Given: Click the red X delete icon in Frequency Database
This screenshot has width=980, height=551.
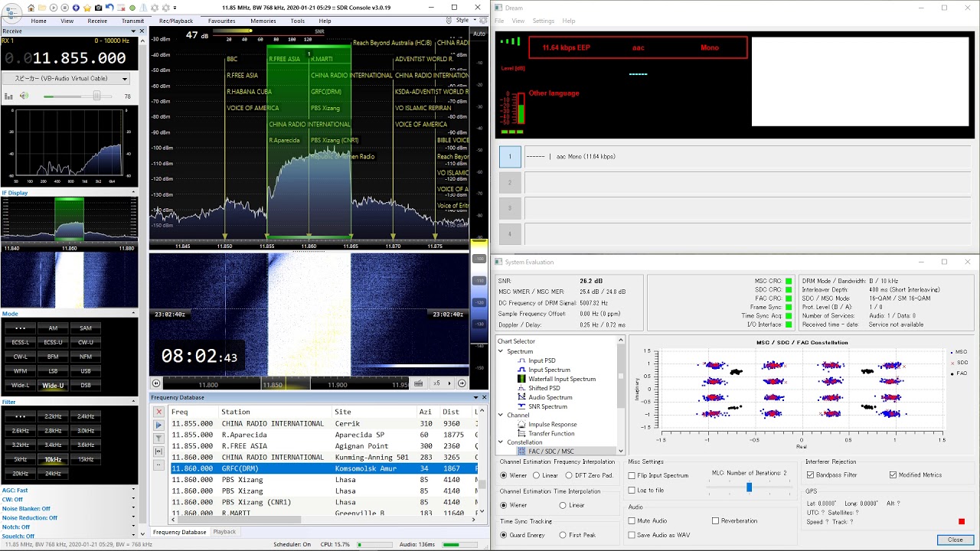Looking at the screenshot, I should pos(158,412).
